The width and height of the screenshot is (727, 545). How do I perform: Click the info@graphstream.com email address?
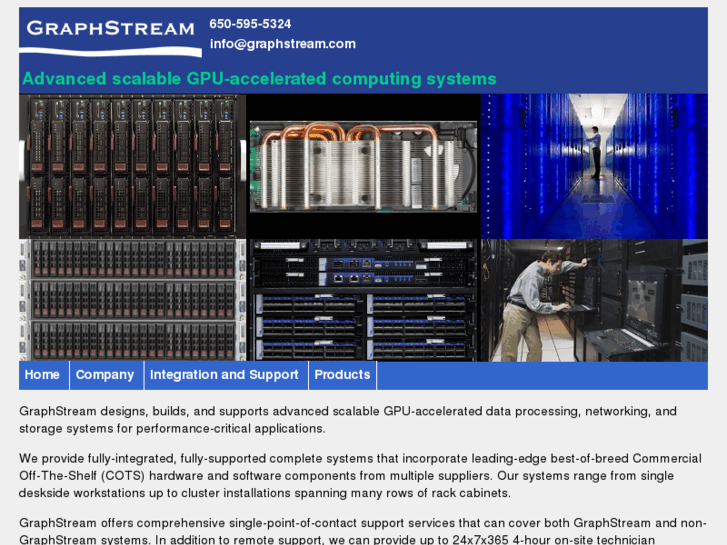[x=283, y=44]
